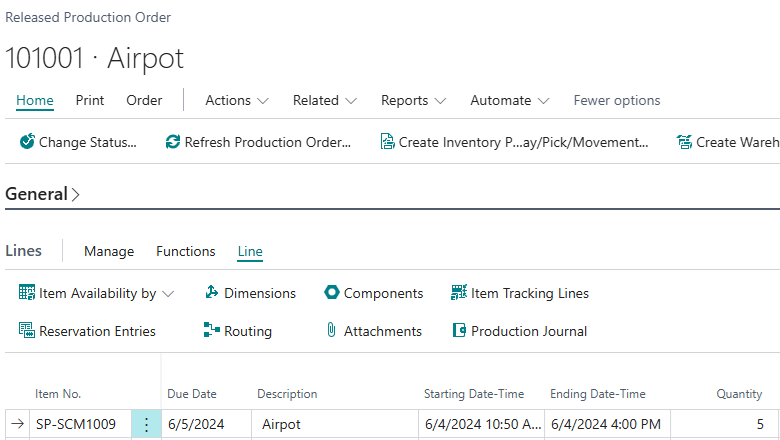
Task: Click the Create Inventory Put-away/Pick icon
Action: point(387,142)
